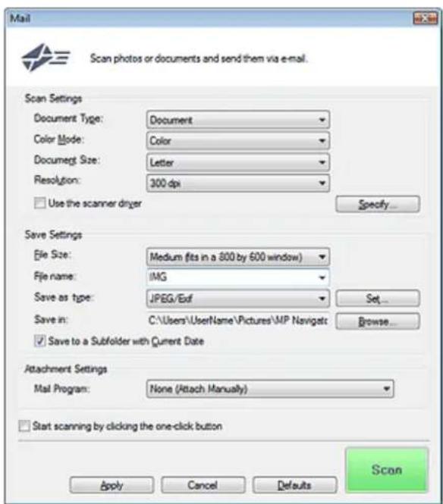Open the Resolution dropdown set to 300 dpi
443x504 pixels.
pyautogui.click(x=237, y=183)
